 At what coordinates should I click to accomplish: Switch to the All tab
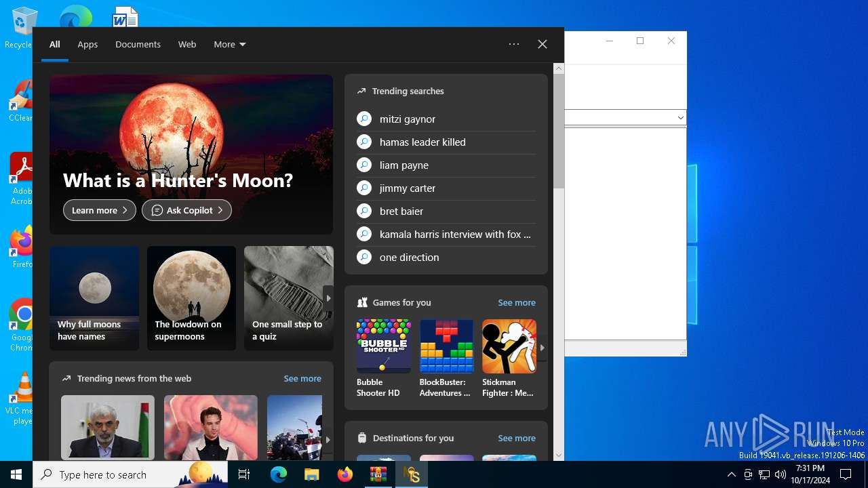click(55, 44)
